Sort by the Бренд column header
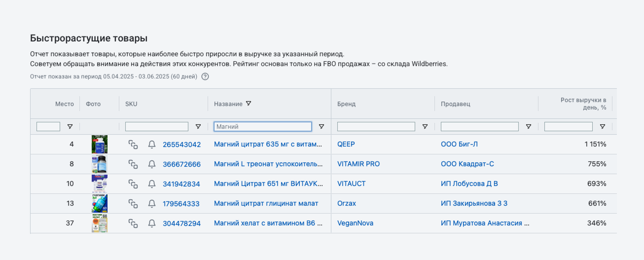644x260 pixels. click(x=346, y=104)
